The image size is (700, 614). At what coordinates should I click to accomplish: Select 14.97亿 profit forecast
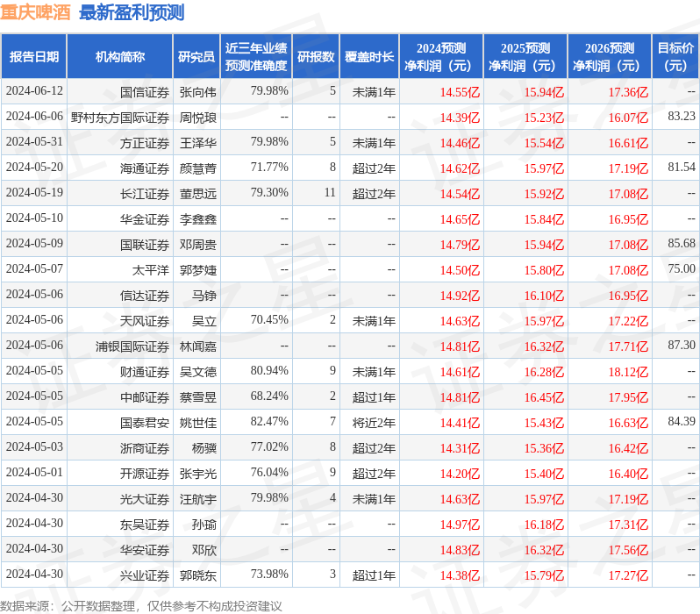pos(460,525)
